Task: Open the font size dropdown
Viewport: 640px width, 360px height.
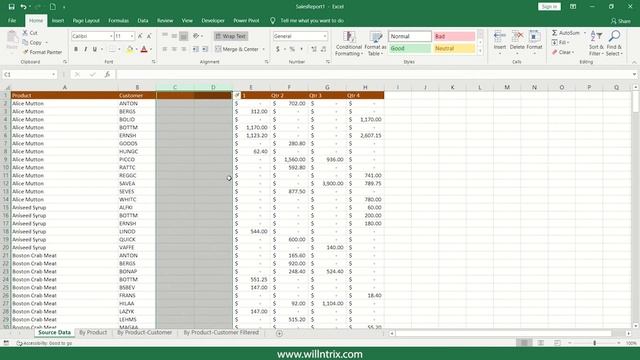Action: coord(132,36)
